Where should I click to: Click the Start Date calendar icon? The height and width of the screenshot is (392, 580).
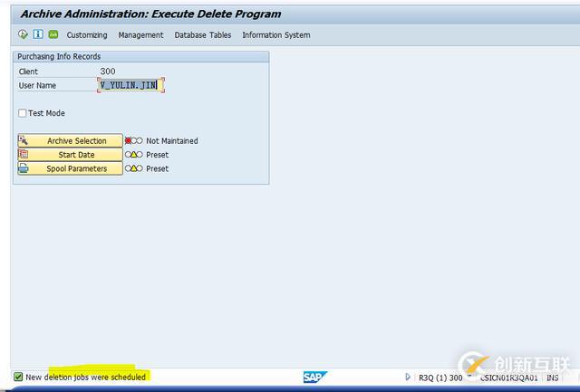pos(24,155)
